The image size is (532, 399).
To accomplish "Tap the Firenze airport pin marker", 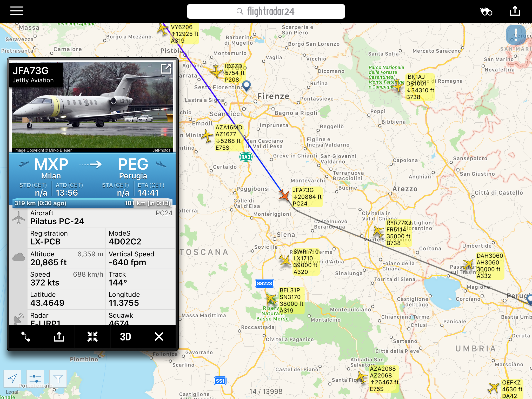I will [x=246, y=85].
